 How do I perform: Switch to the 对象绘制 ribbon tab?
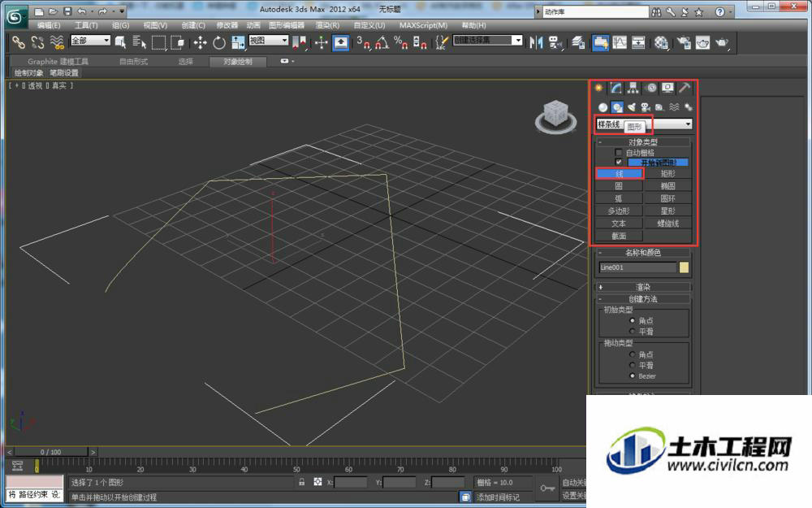point(238,62)
